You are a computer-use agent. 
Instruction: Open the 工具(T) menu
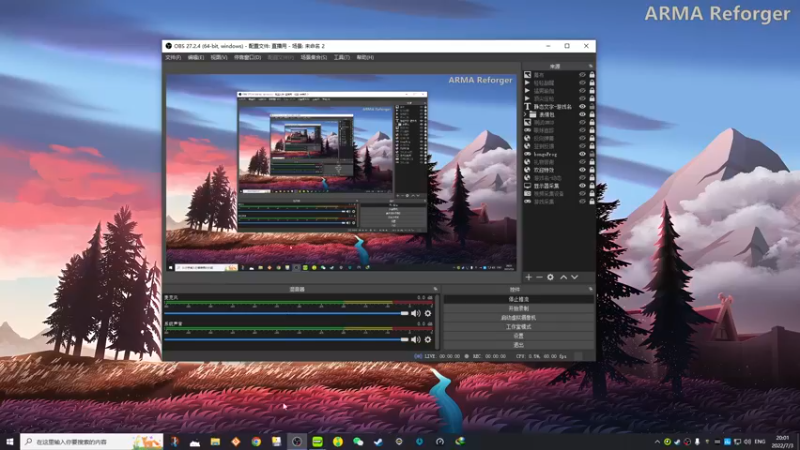(342, 57)
